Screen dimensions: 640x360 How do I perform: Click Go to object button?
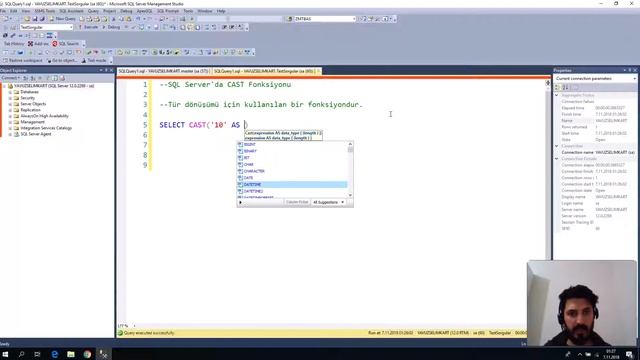[x=62, y=60]
